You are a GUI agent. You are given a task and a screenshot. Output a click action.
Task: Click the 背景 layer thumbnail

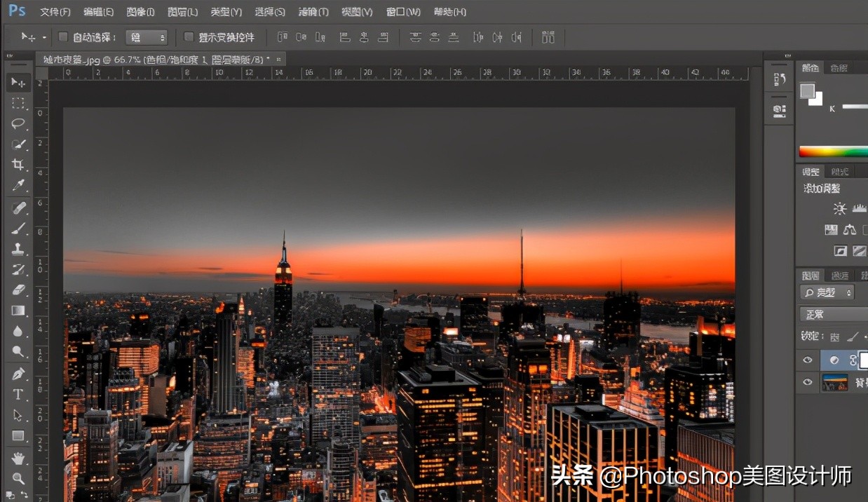(835, 382)
